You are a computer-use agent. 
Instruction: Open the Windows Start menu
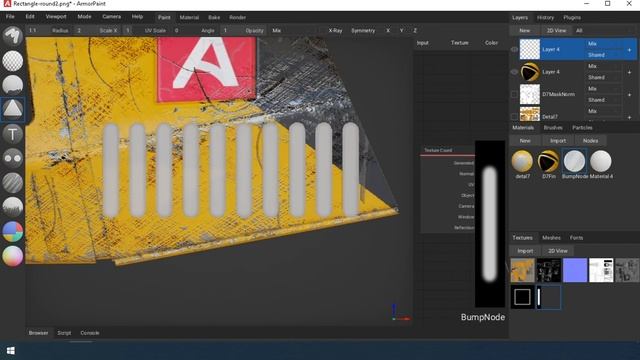click(11, 351)
